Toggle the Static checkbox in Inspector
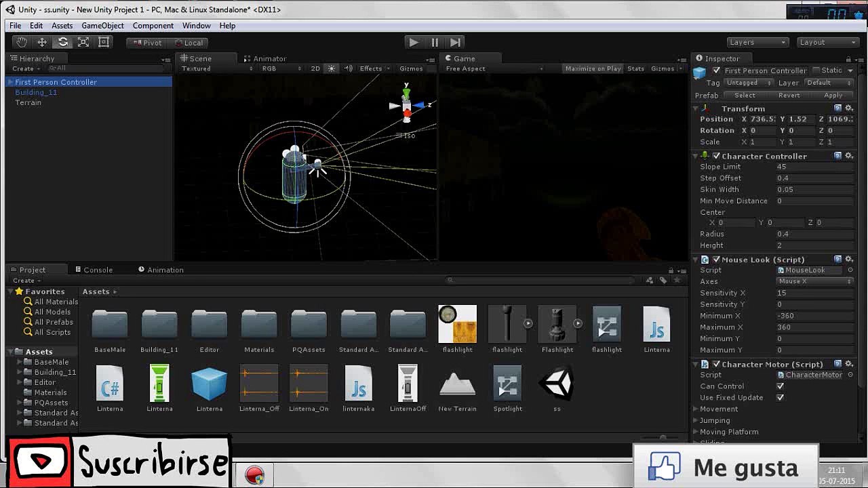The width and height of the screenshot is (868, 488). click(816, 70)
